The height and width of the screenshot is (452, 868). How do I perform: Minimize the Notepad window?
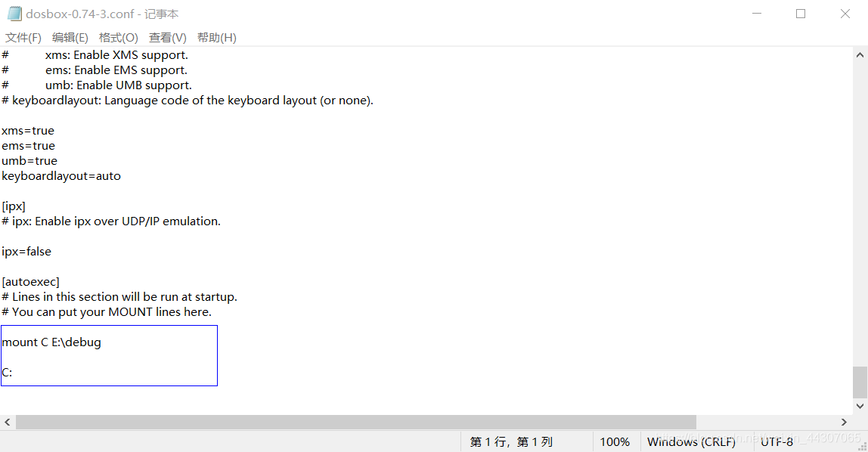click(x=757, y=14)
